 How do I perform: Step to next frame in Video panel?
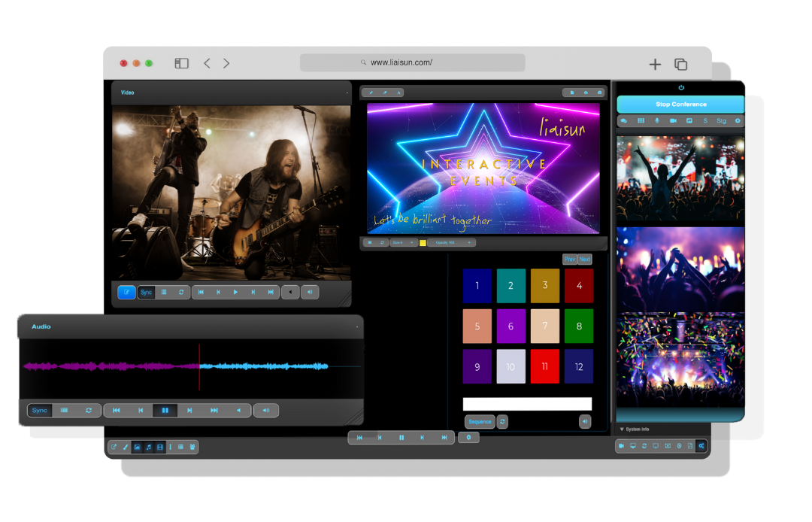pos(253,292)
